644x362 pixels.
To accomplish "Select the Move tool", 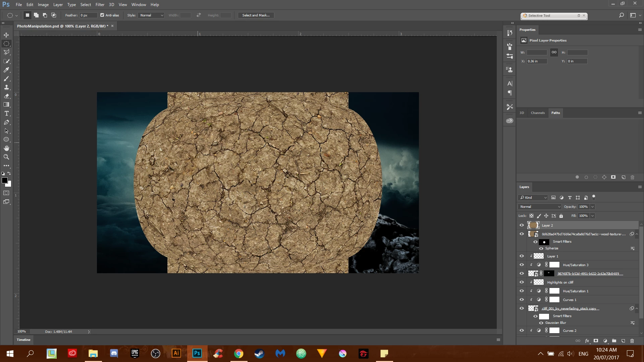I will tap(6, 35).
